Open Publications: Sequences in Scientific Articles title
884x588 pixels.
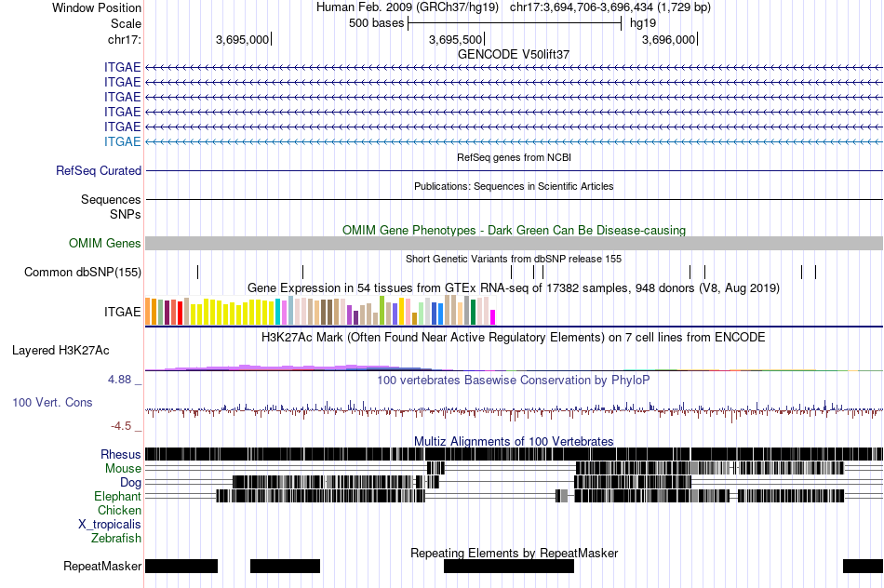point(514,186)
